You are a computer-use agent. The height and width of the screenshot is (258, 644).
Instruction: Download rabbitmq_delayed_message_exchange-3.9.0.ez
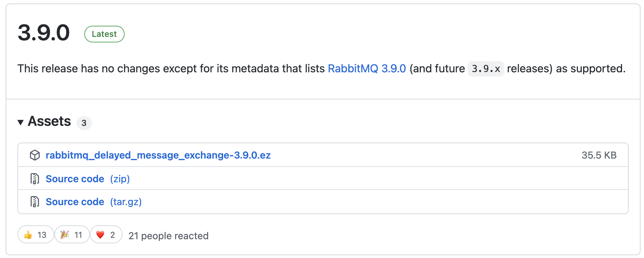point(158,155)
